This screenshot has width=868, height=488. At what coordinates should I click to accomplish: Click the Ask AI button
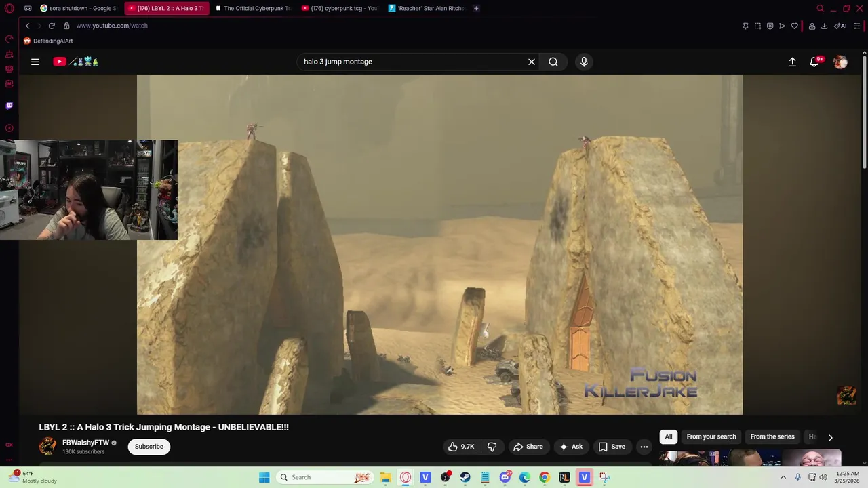[570, 447]
